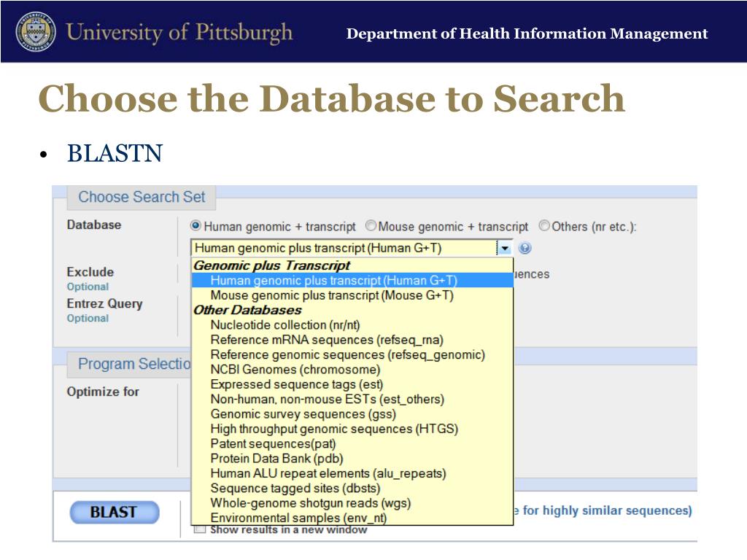Open the database help question-mark icon
Screen dimensions: 747x560
tap(525, 248)
